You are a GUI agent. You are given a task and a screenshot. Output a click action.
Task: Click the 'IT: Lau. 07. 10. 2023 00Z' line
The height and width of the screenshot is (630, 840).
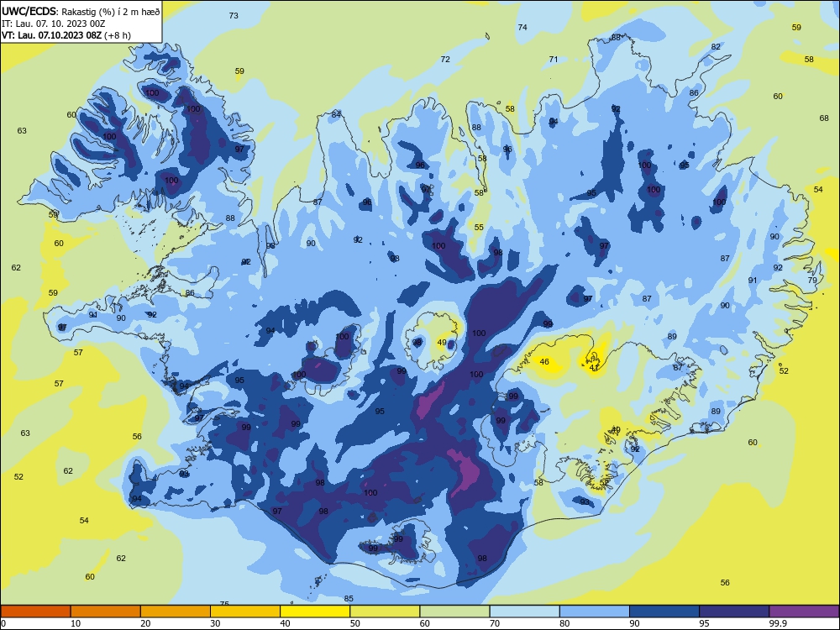tap(53, 24)
